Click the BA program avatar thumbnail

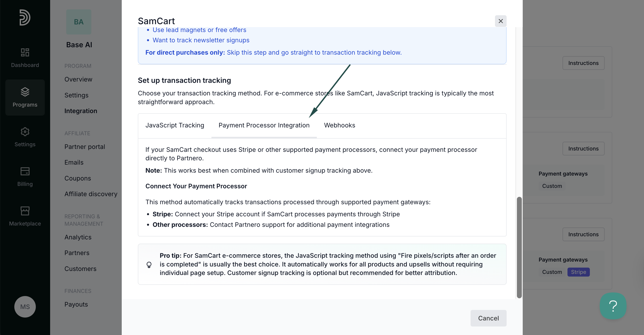tap(79, 22)
